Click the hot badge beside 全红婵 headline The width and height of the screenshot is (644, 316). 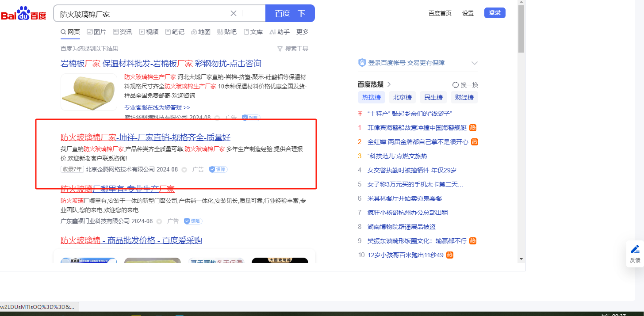coord(475,142)
